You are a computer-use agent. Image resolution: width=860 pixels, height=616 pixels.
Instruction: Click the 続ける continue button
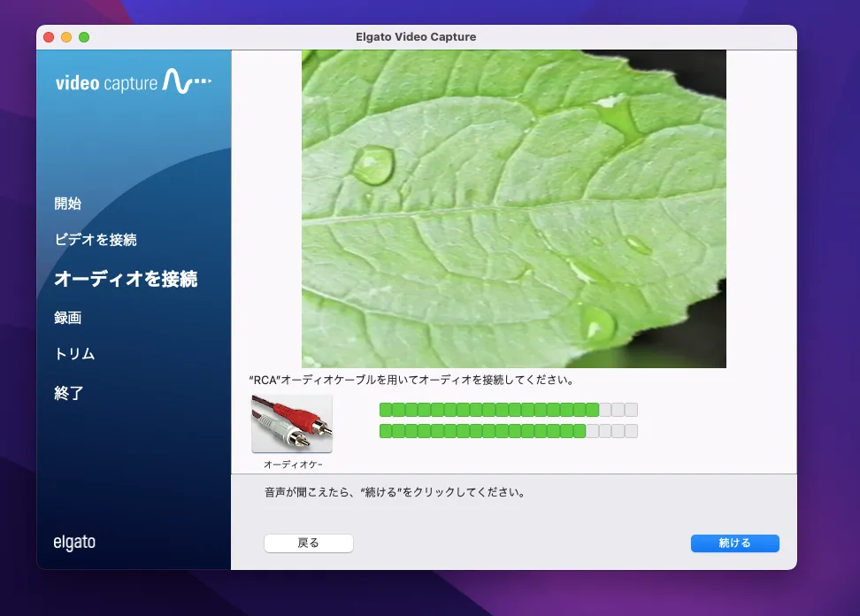tap(734, 543)
